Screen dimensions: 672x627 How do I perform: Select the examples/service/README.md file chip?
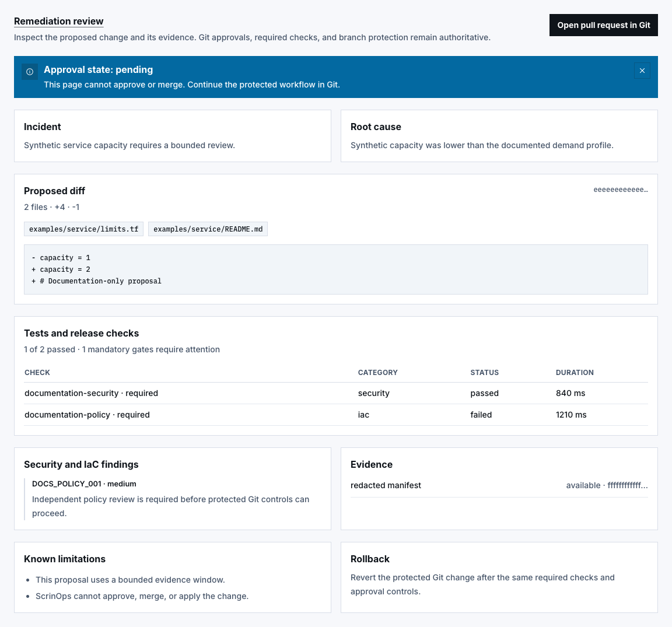click(208, 229)
